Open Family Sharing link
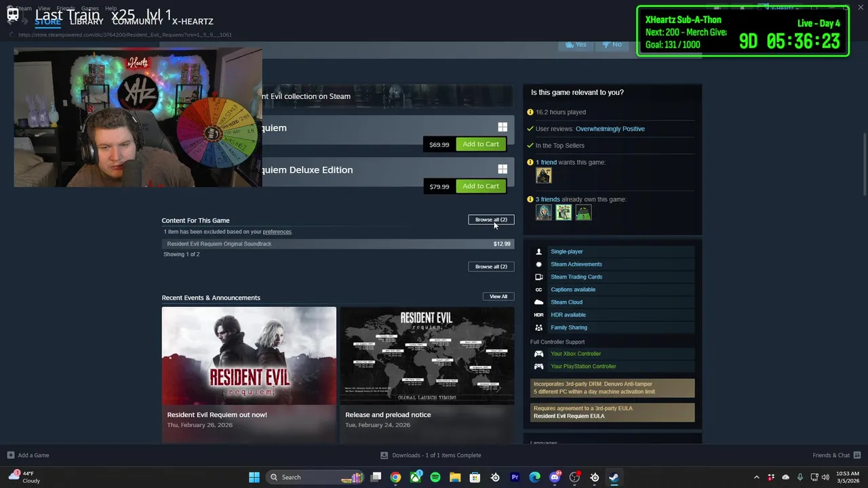This screenshot has height=488, width=868. [x=569, y=327]
